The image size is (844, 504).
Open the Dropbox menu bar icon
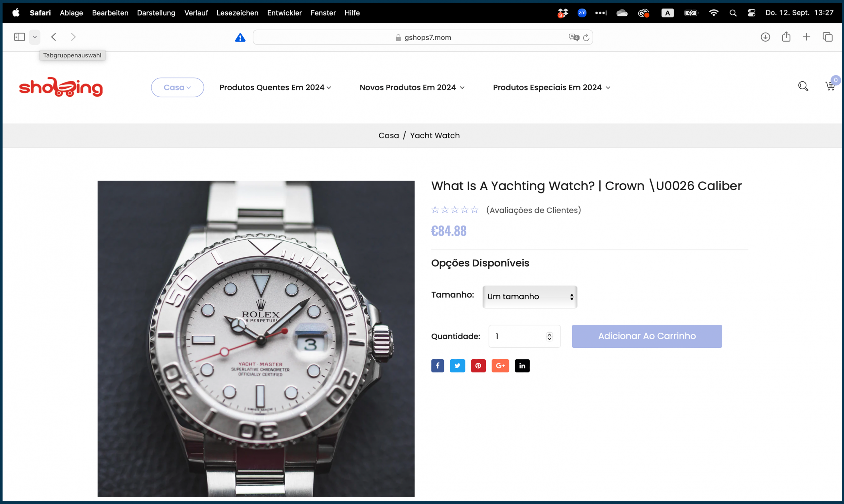click(562, 13)
